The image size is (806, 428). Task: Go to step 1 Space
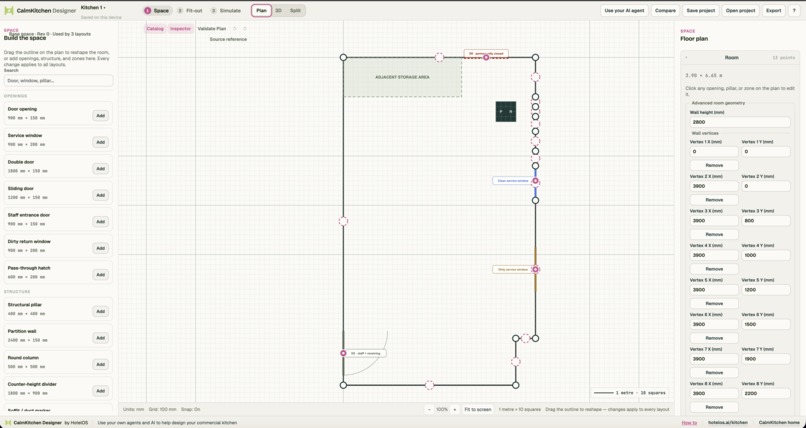[156, 10]
